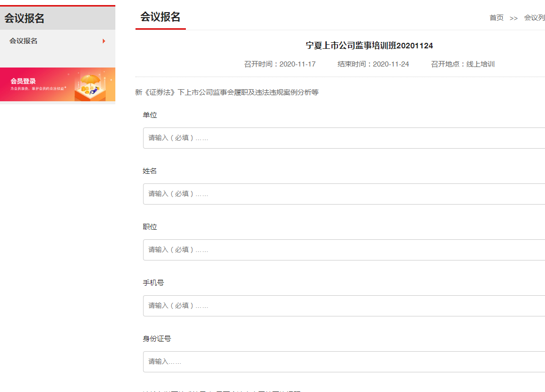Select the 身份证号 optional input field
Image resolution: width=545 pixels, height=392 pixels.
[343, 362]
